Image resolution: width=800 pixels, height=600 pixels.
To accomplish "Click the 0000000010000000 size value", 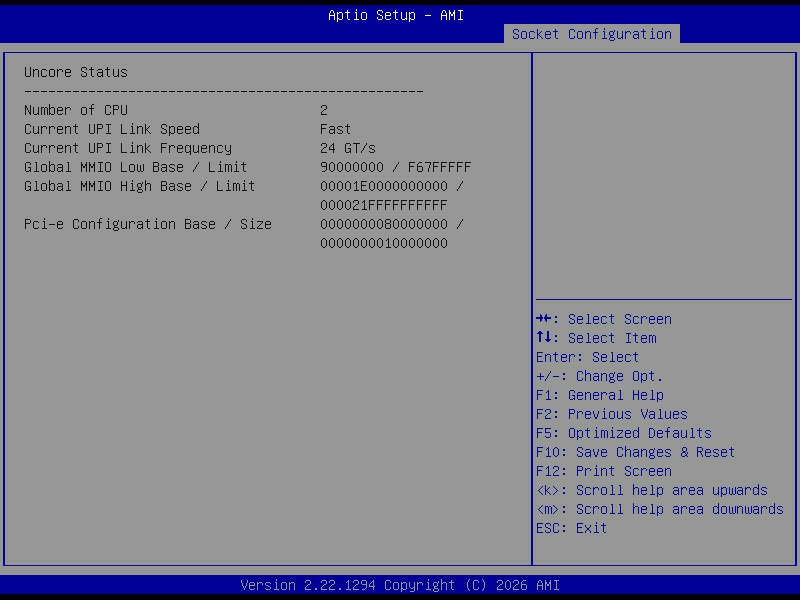I will click(384, 243).
